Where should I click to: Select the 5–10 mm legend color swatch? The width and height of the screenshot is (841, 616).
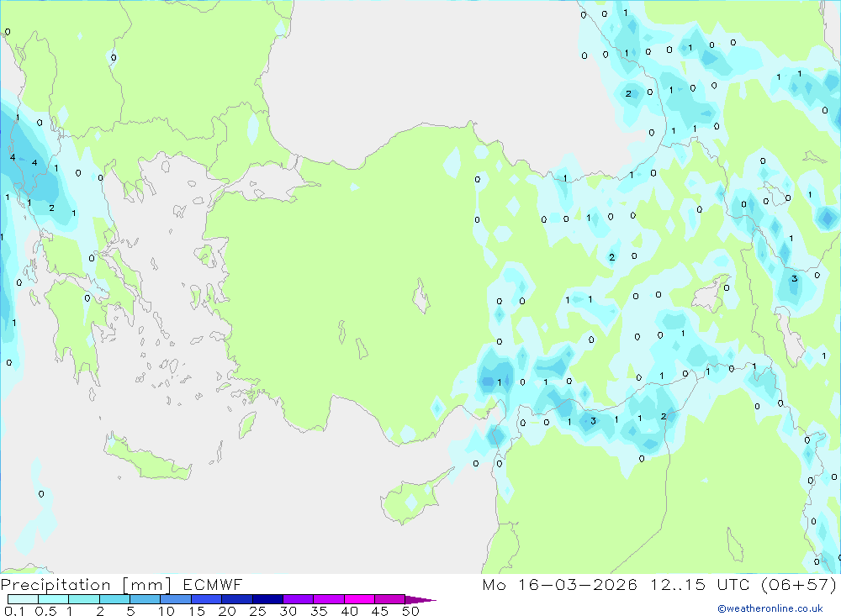[x=145, y=599]
